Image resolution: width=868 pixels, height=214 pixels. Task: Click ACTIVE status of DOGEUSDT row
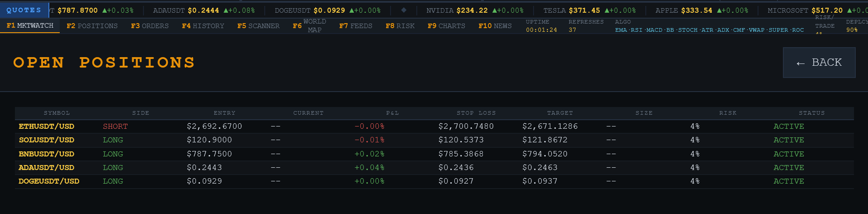pyautogui.click(x=789, y=181)
